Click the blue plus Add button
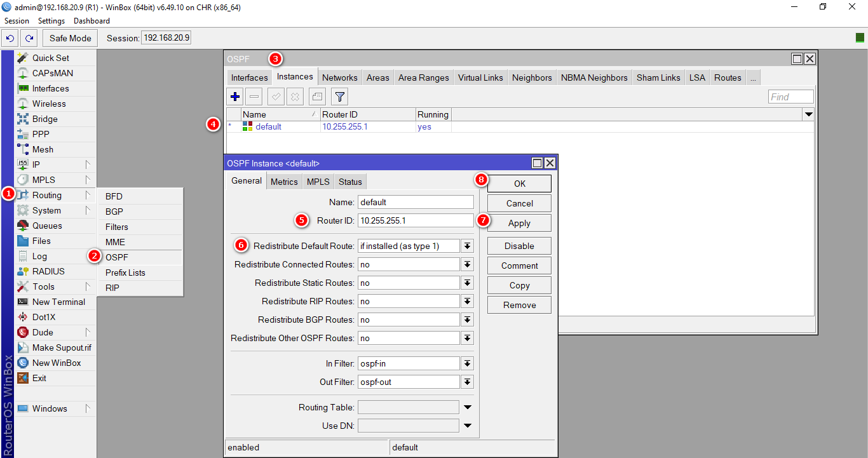This screenshot has width=868, height=458. coord(236,97)
